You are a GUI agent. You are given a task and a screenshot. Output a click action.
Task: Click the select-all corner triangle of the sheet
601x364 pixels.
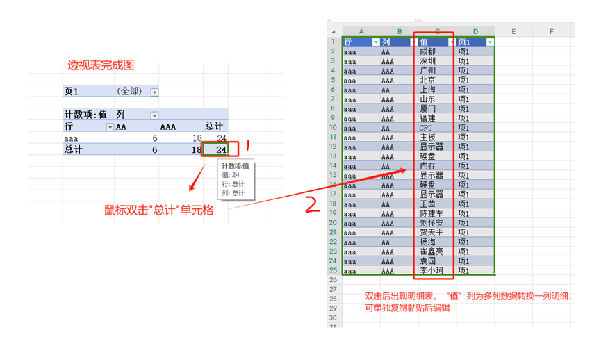[x=334, y=32]
